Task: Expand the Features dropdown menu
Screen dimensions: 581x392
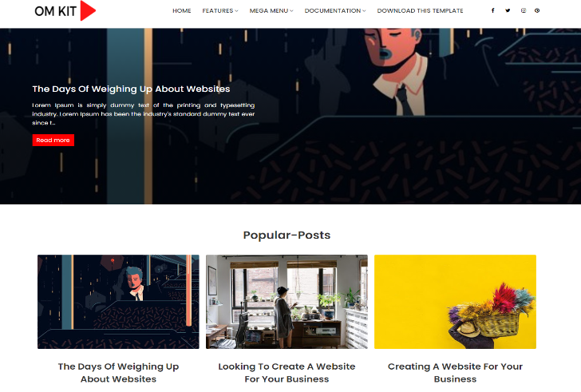Action: tap(220, 10)
